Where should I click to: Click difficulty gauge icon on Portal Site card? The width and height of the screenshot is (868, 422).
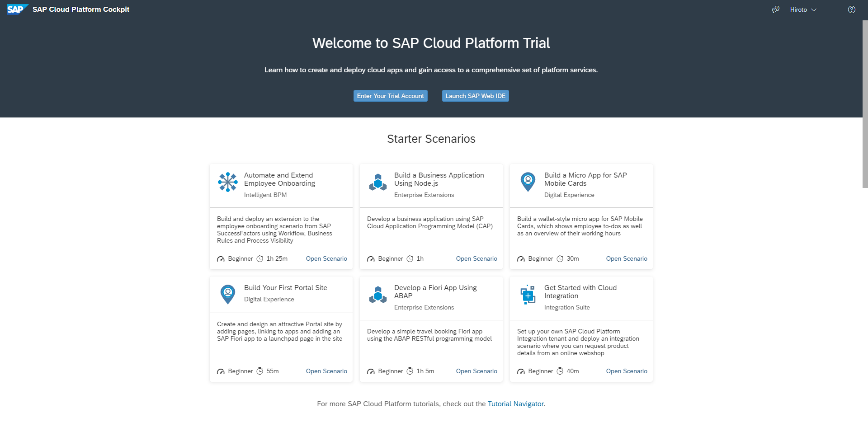(x=221, y=371)
